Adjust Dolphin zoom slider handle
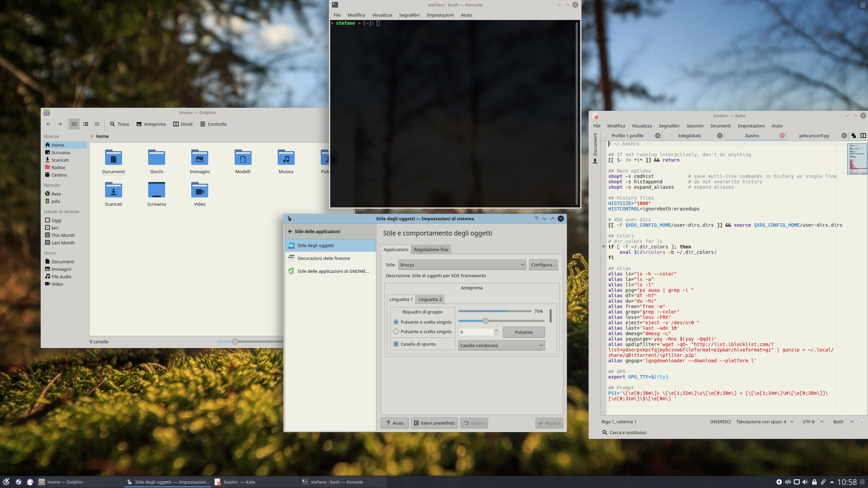This screenshot has width=868, height=488. 235,342
